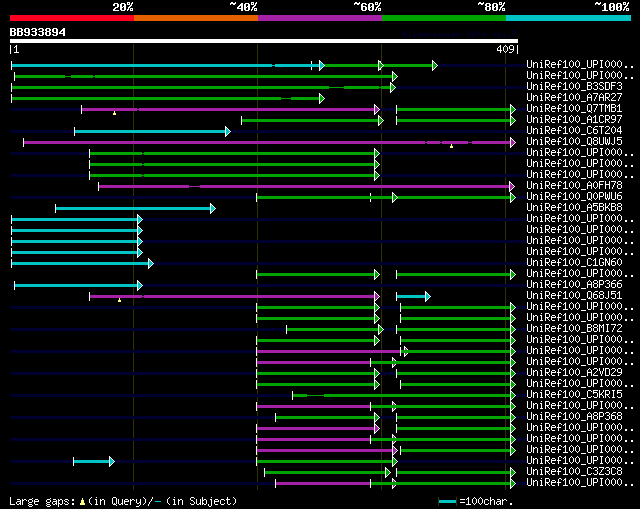Viewport: 640px width, 509px height.
Task: Select the red 20% identity legend segment
Action: [x=72, y=18]
